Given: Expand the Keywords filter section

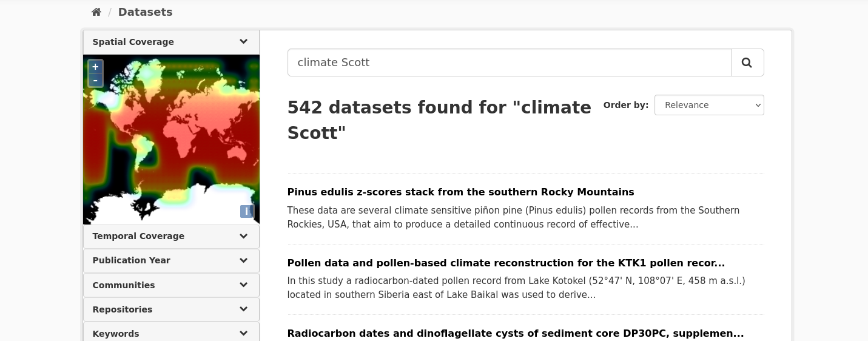Looking at the screenshot, I should tap(243, 333).
